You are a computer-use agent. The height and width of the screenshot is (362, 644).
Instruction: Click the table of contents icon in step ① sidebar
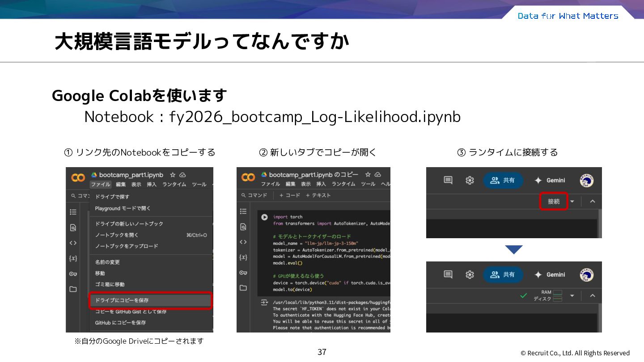tap(73, 212)
